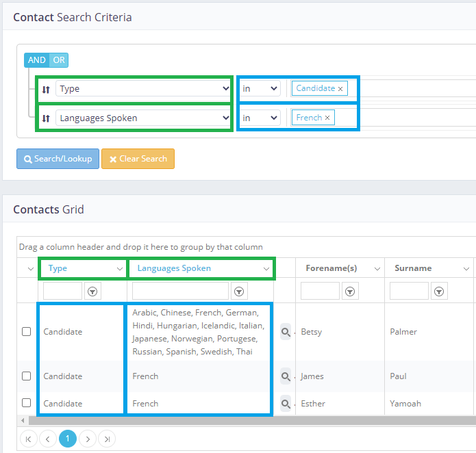The height and width of the screenshot is (453, 476).
Task: Go to previous page of grid
Action: 48,439
